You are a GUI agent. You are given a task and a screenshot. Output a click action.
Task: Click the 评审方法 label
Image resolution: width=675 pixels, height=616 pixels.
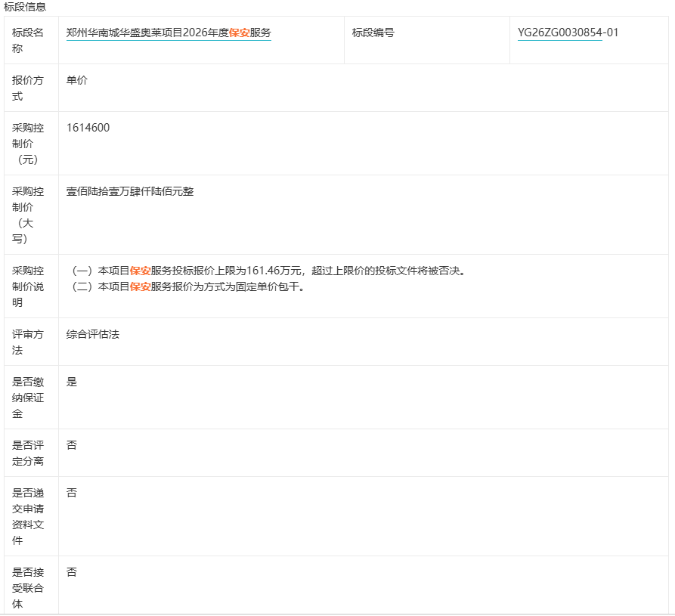pyautogui.click(x=29, y=342)
